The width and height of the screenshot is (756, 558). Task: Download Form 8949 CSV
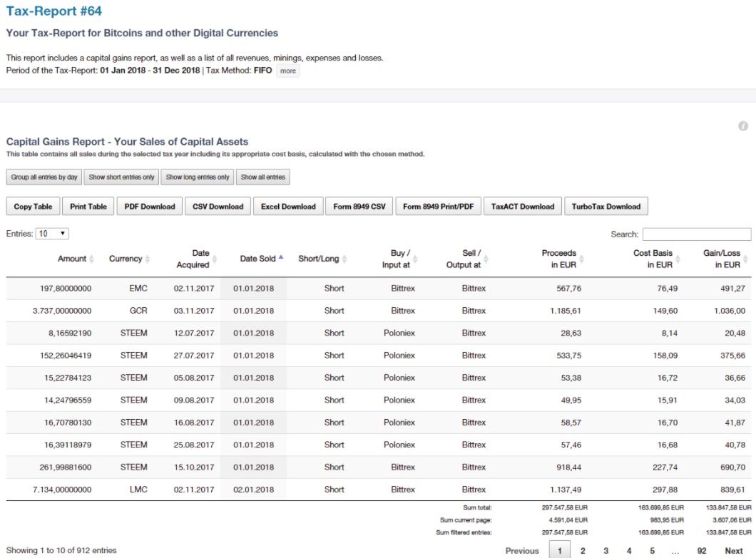358,206
